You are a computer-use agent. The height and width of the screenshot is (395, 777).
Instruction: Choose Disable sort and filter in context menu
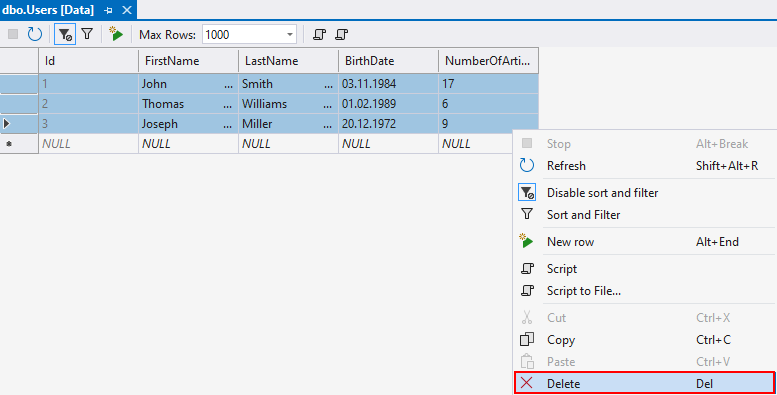pos(644,193)
